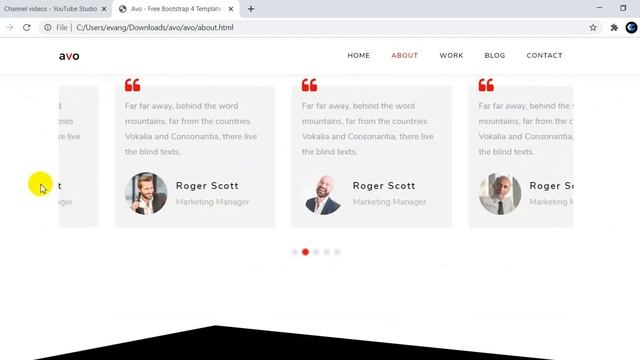This screenshot has height=360, width=640.
Task: Go to HOME in navigation menu
Action: click(x=359, y=56)
